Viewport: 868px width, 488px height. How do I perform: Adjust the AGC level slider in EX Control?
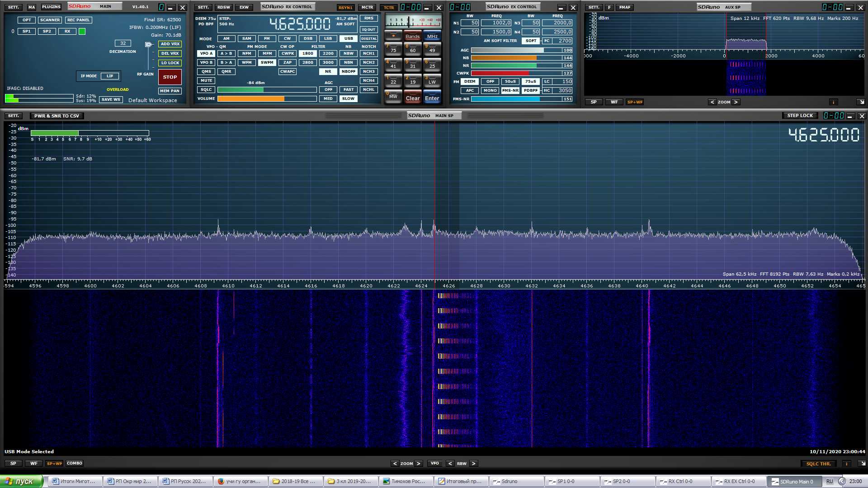[x=521, y=50]
